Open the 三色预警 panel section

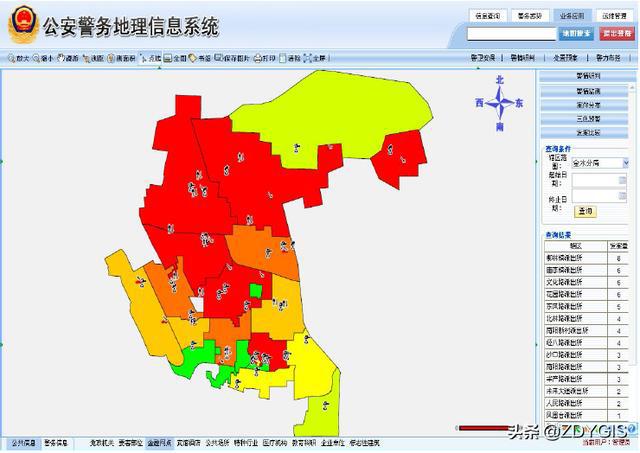(587, 118)
